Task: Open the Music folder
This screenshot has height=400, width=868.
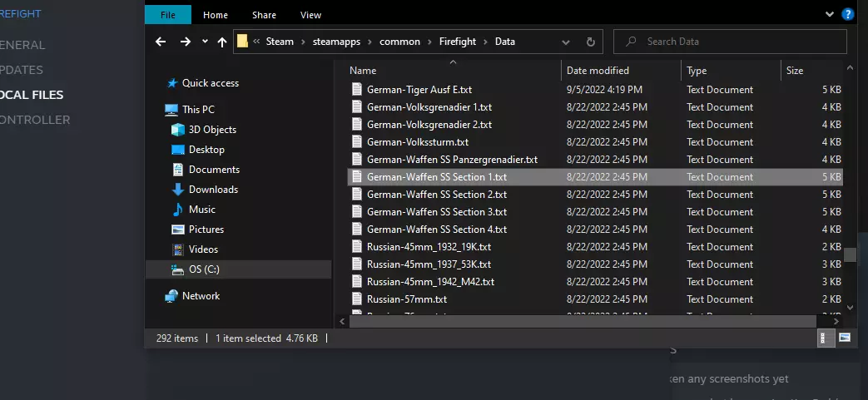Action: 202,209
